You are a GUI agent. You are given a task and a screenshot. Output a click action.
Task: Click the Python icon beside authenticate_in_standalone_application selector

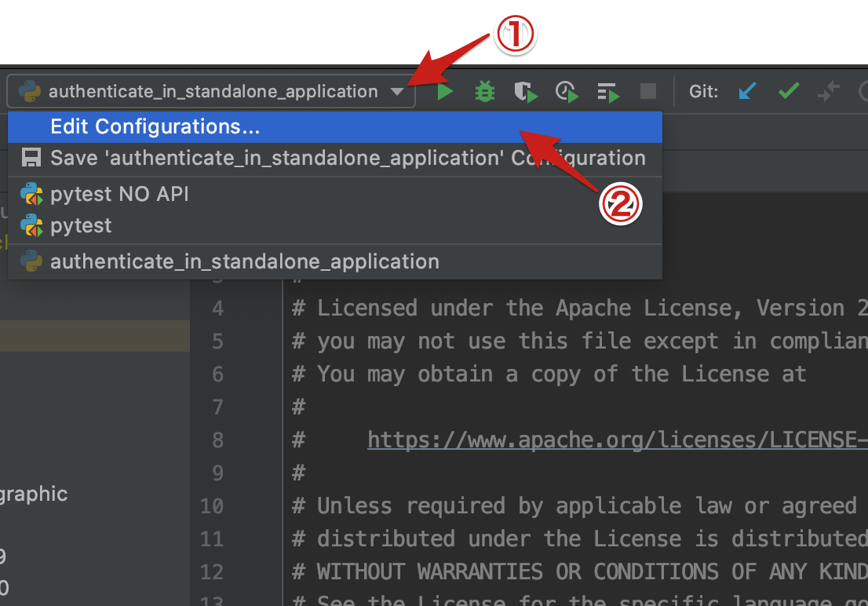(x=31, y=91)
